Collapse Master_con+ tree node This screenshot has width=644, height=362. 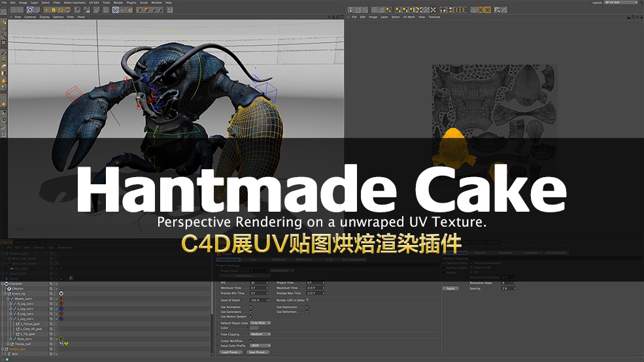[x=8, y=299]
